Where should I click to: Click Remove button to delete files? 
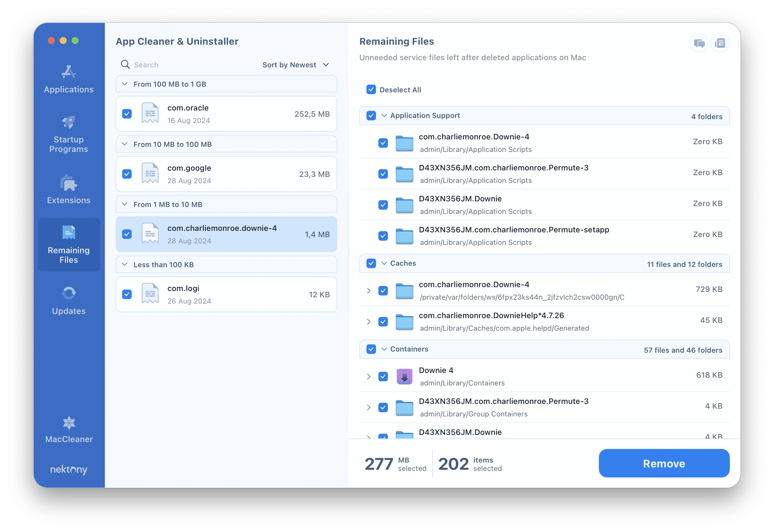point(663,464)
